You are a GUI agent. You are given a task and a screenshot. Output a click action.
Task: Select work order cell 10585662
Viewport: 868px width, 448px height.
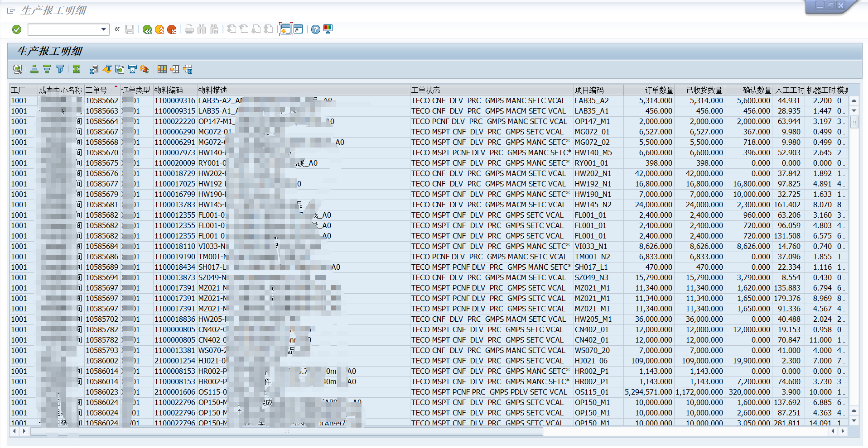pos(102,100)
